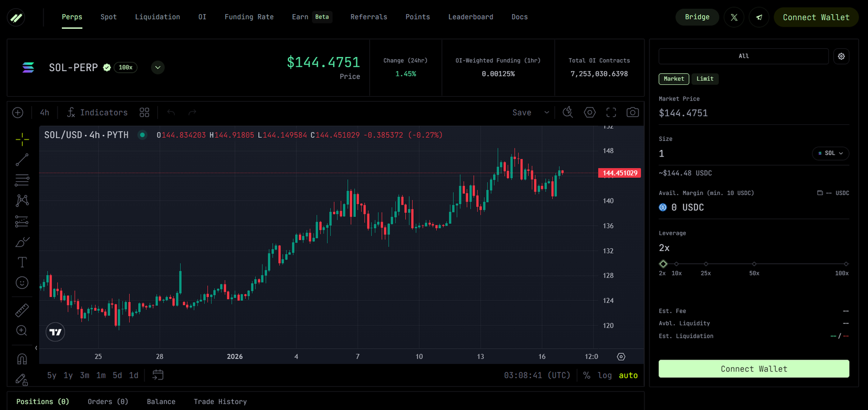This screenshot has height=410, width=868.
Task: Open the X (Twitter) social link
Action: 733,17
